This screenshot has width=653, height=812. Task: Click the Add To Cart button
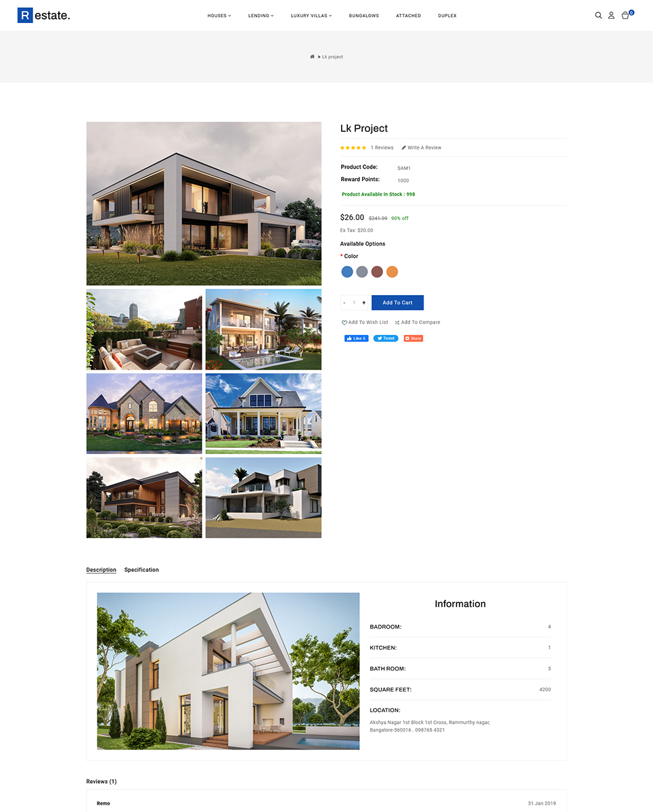pos(397,302)
